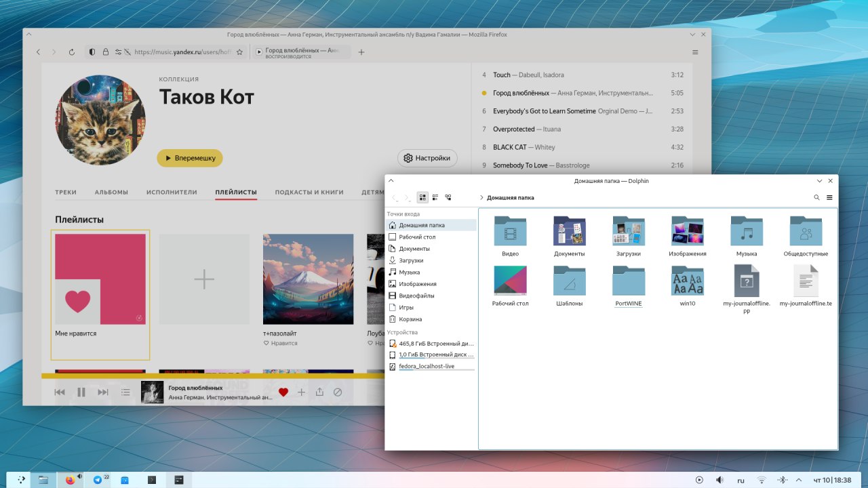Screen dimensions: 868x488
Task: Open the т+пазолайт playlist cover
Action: (308, 279)
